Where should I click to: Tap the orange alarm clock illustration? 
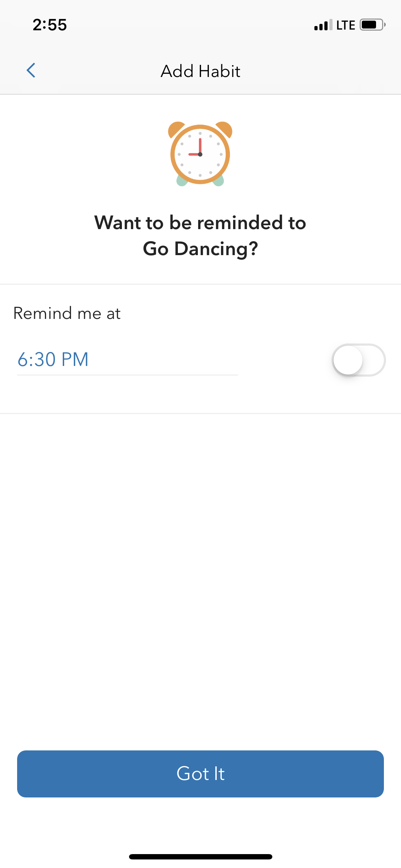tap(200, 154)
